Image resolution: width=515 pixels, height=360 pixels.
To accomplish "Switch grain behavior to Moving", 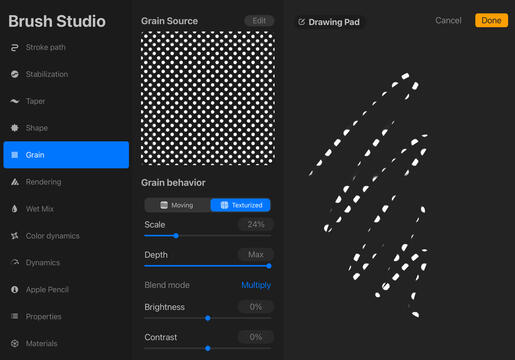I will 177,205.
